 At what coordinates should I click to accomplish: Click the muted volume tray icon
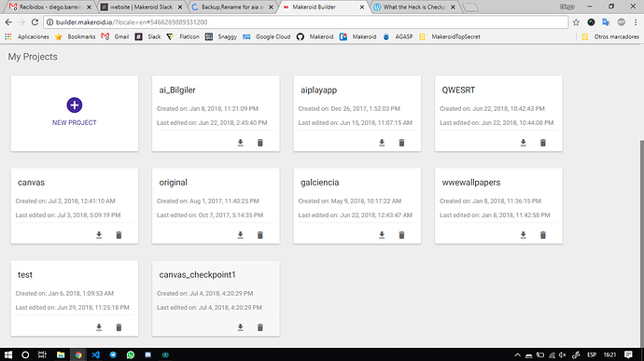pyautogui.click(x=563, y=354)
